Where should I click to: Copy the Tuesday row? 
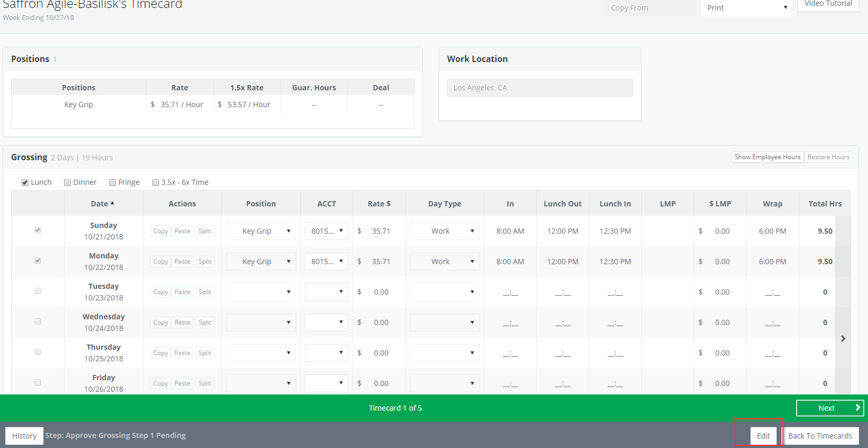161,292
